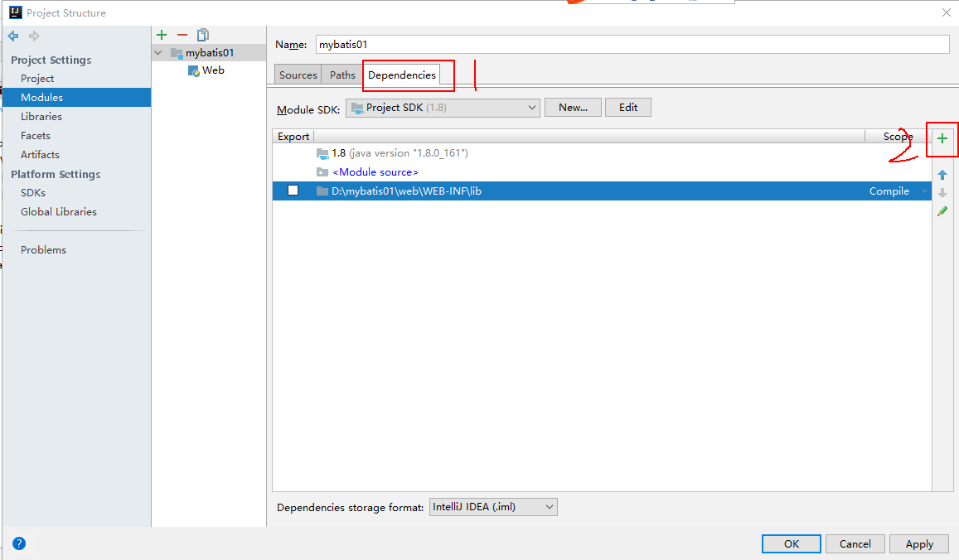Select the mybatis01 module tree item
Viewport: 959px width, 560px height.
pyautogui.click(x=209, y=53)
